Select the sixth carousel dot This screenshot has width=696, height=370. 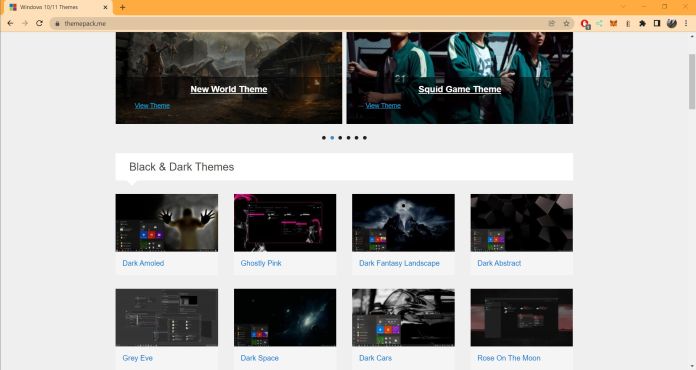point(365,138)
